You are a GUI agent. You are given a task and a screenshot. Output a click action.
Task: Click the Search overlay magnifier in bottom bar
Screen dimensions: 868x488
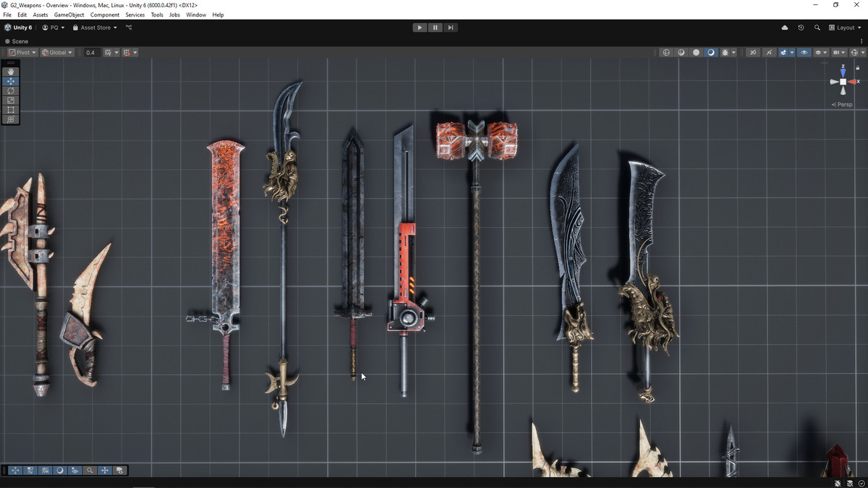point(90,470)
